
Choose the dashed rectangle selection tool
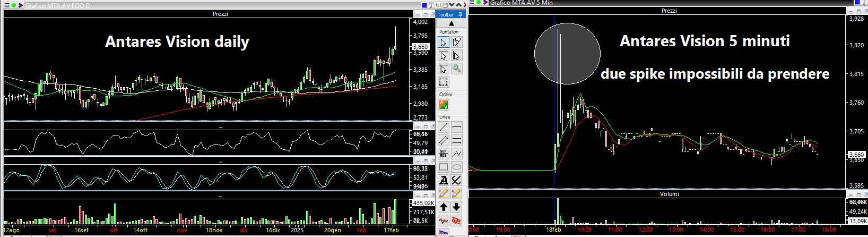[444, 82]
